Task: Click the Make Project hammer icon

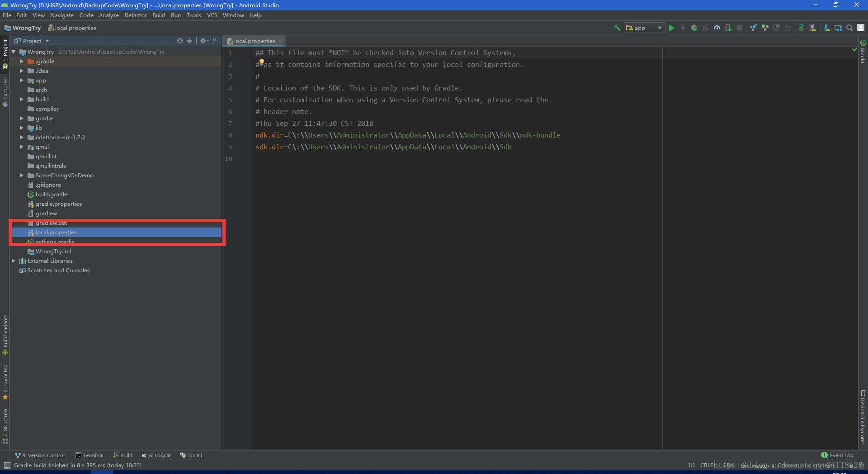Action: coord(617,28)
